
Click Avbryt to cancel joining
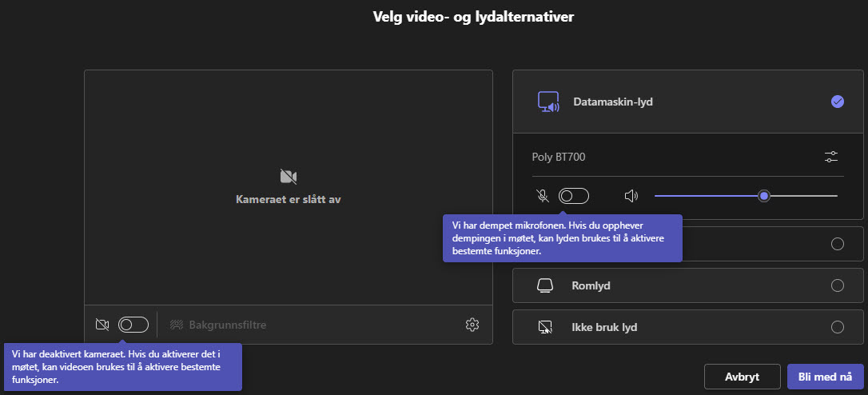point(742,377)
